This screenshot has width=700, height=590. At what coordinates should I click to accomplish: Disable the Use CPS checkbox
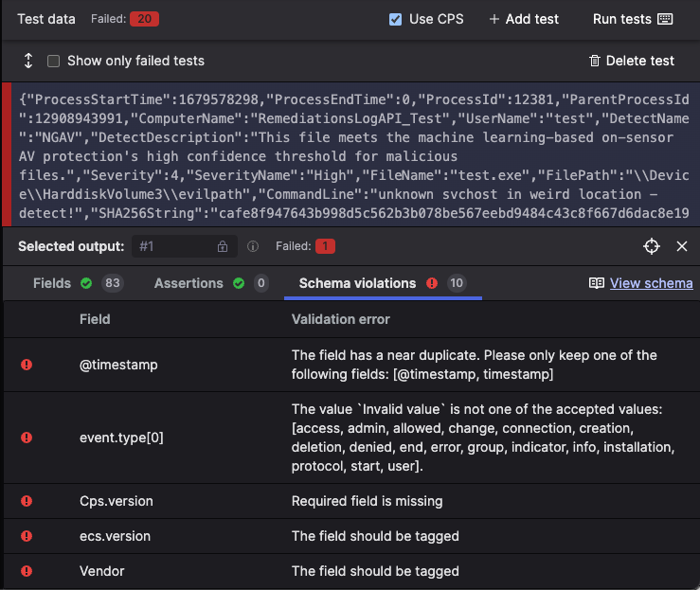(x=396, y=19)
